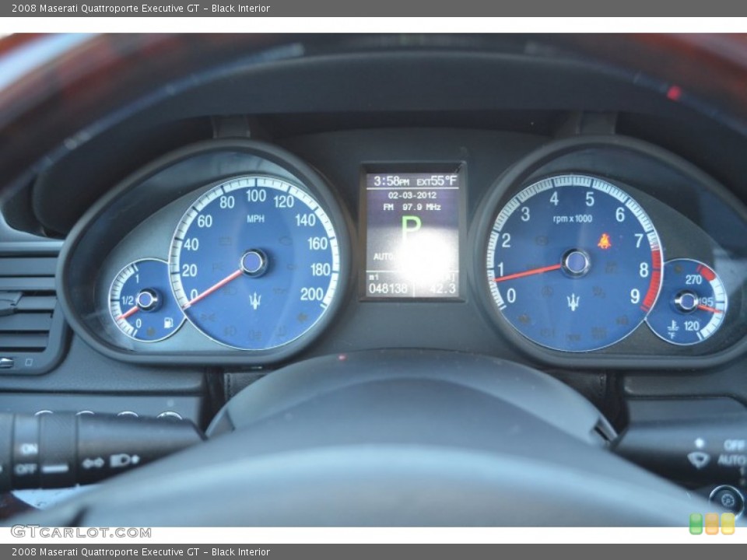747x560 pixels.
Task: Click the FM 97.9 MHz radio readout
Action: 412,207
